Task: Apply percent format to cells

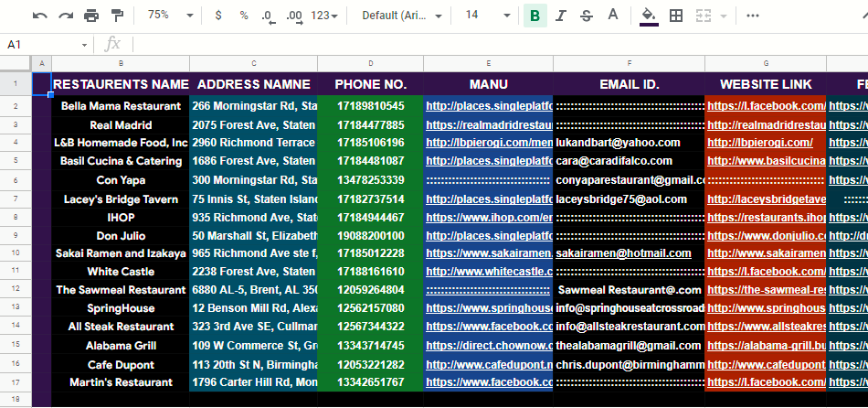Action: click(243, 16)
